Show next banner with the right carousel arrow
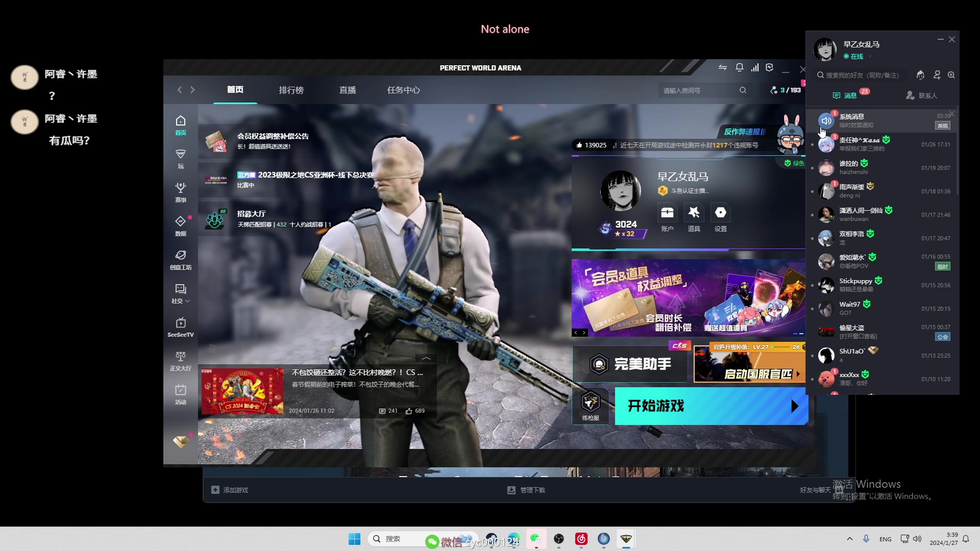The width and height of the screenshot is (980, 551). [584, 333]
